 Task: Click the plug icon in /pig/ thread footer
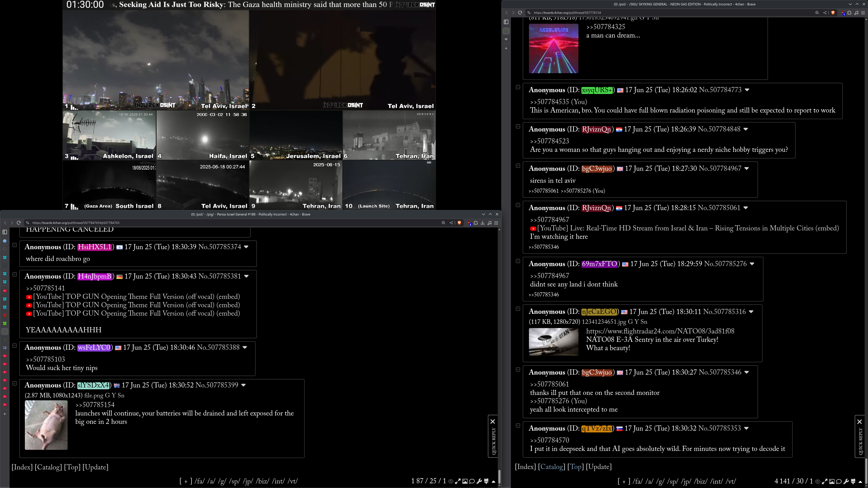pyautogui.click(x=486, y=481)
